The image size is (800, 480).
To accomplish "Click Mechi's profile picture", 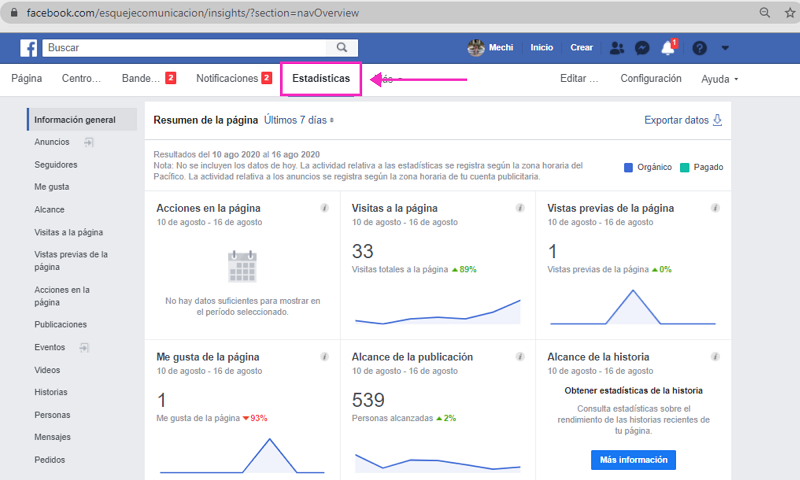I will pyautogui.click(x=476, y=47).
